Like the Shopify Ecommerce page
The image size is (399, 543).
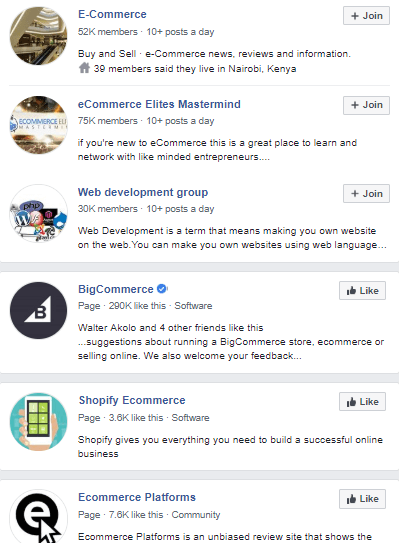(362, 402)
